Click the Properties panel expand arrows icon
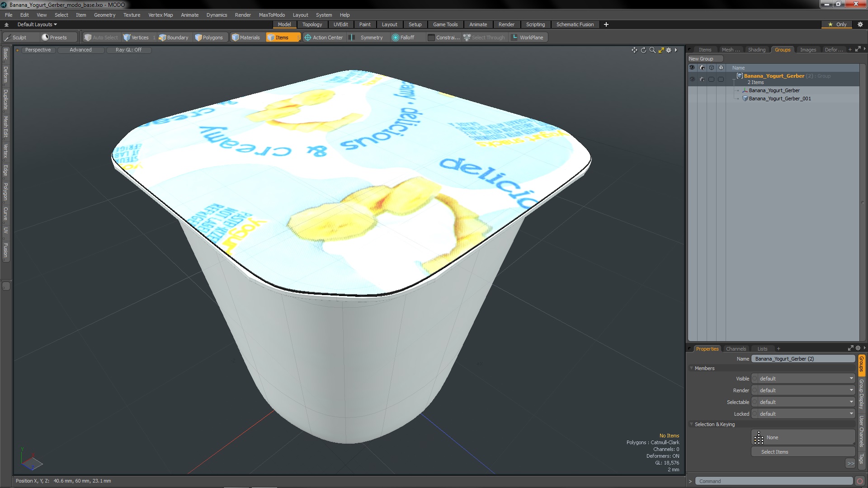This screenshot has width=868, height=488. [850, 348]
